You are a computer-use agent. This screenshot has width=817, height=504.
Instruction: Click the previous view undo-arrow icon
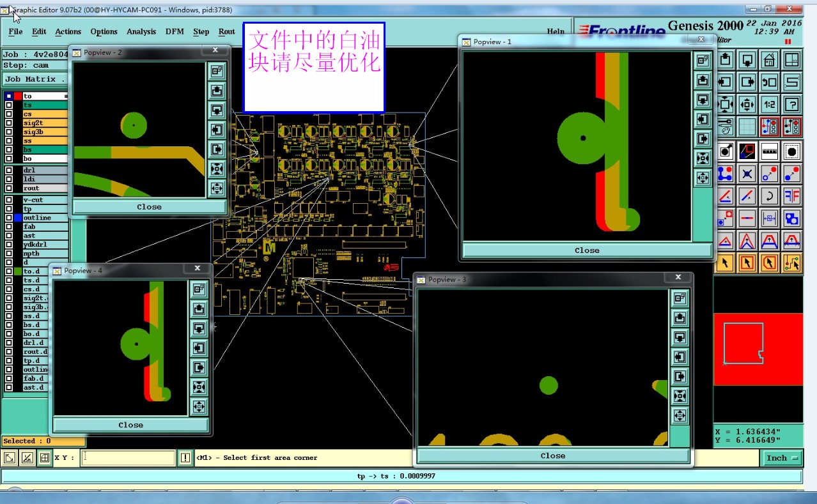pyautogui.click(x=770, y=82)
